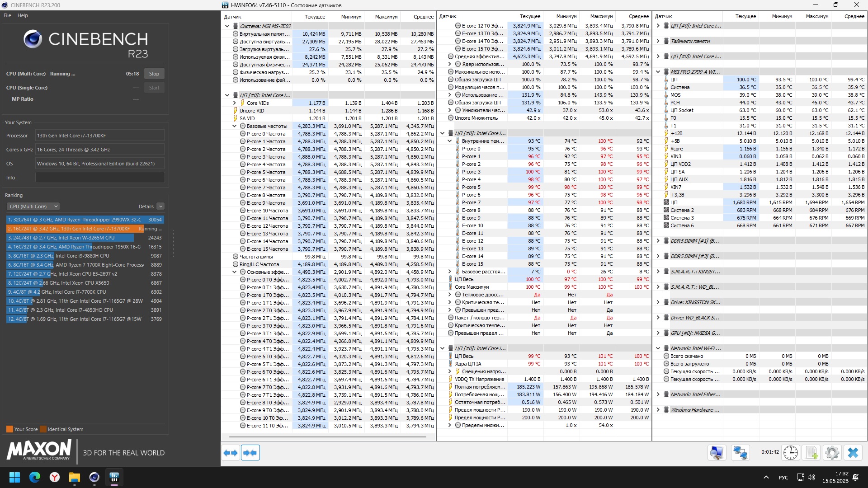The width and height of the screenshot is (868, 488).
Task: Open Yandex Browser from the taskbar
Action: pos(55,477)
